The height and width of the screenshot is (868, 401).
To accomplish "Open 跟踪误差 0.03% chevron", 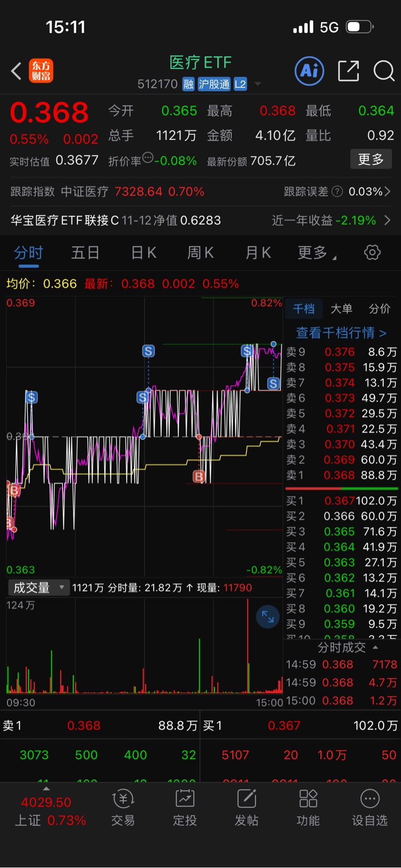I will coord(387,192).
